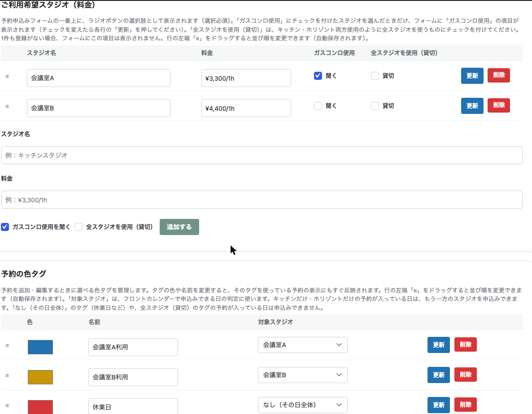Check 貸切 checkbox for 会議室B
The image size is (532, 414).
point(375,106)
